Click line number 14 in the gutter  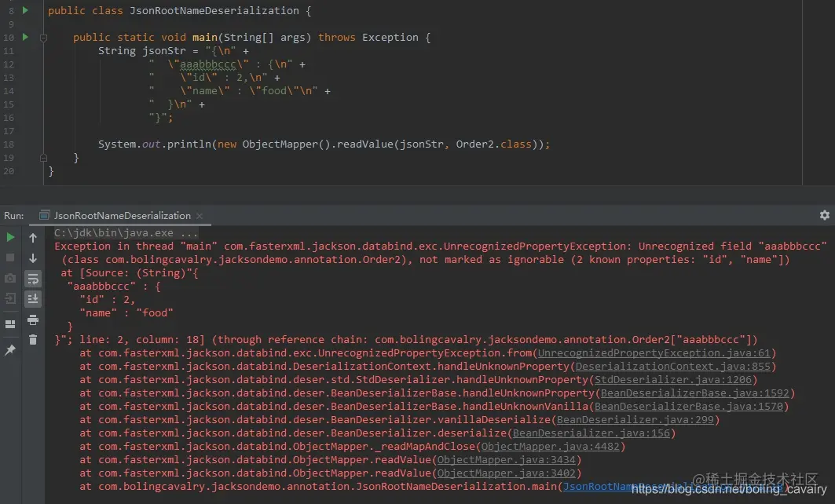pos(9,91)
